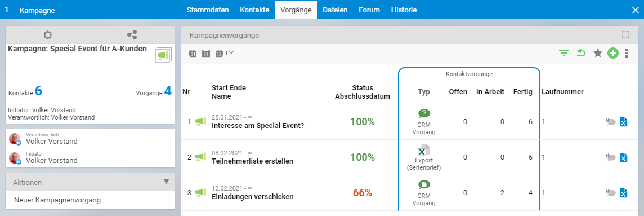Open the Historie tab

pos(404,10)
